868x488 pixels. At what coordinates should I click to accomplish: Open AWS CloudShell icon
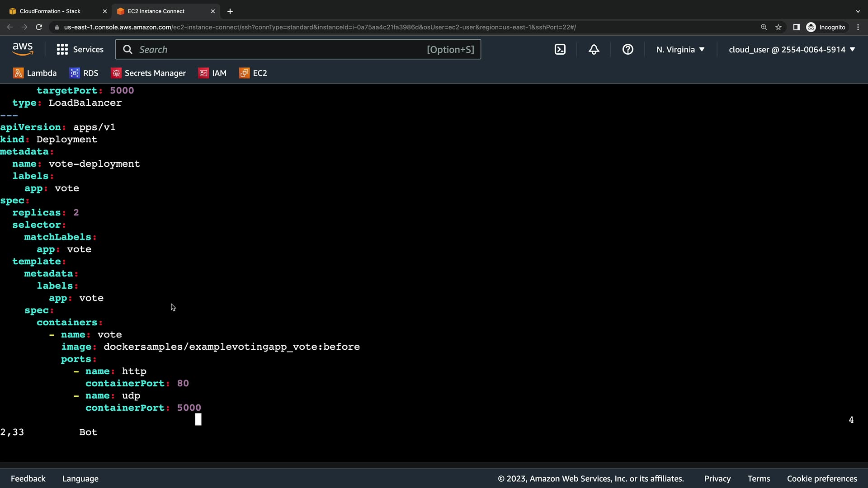[x=560, y=50]
